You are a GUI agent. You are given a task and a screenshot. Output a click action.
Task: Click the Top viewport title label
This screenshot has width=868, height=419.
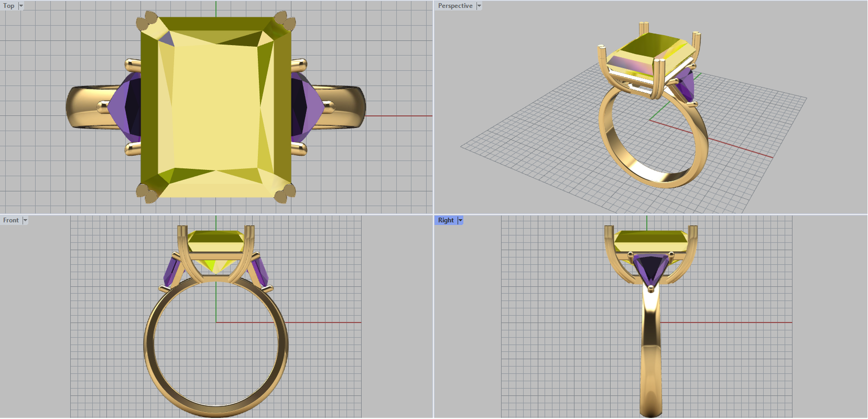point(9,6)
